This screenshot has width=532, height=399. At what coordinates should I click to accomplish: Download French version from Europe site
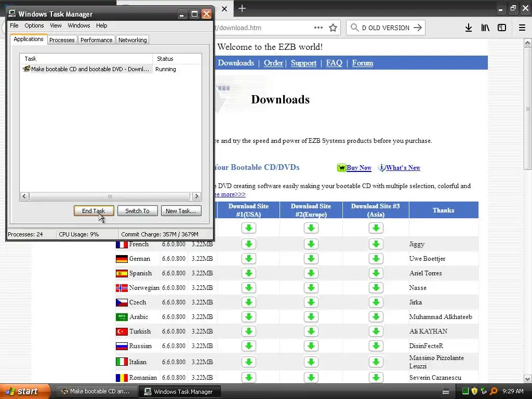click(x=311, y=244)
